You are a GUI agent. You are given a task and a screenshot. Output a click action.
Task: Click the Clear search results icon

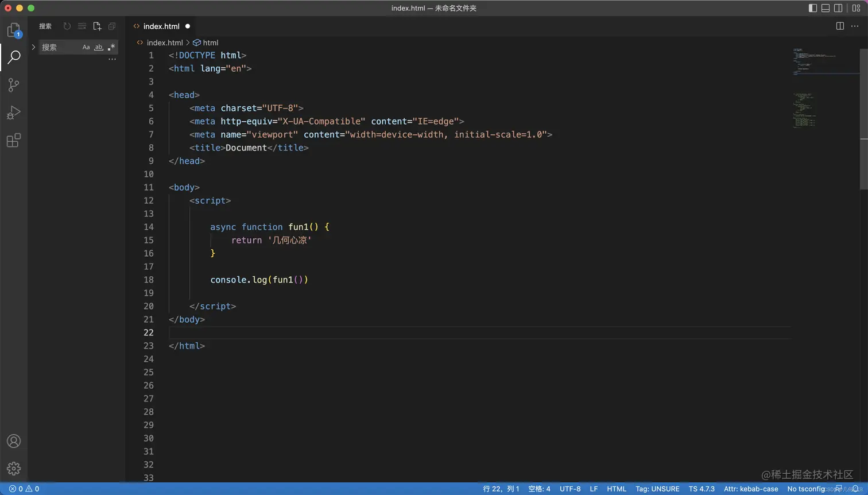82,26
